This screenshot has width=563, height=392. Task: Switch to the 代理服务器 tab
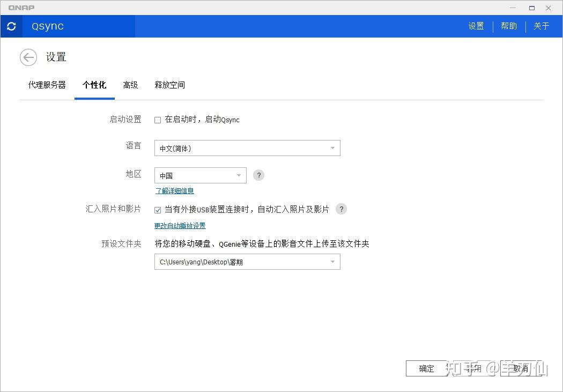47,85
